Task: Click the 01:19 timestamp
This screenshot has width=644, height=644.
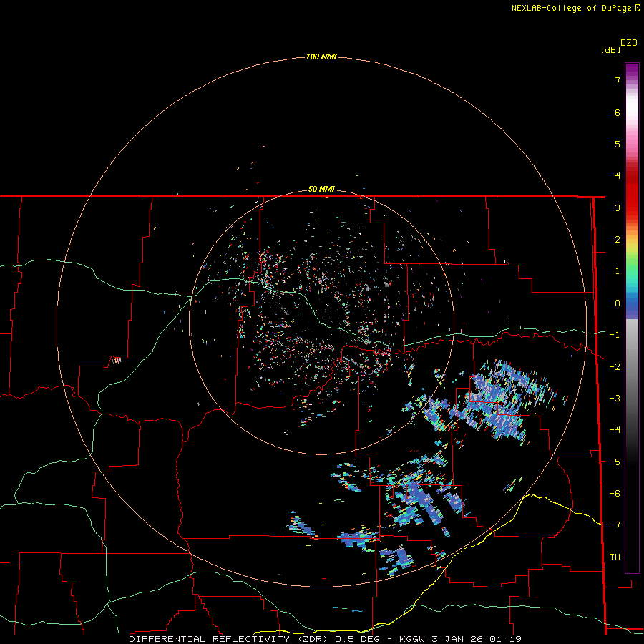Action: click(505, 639)
